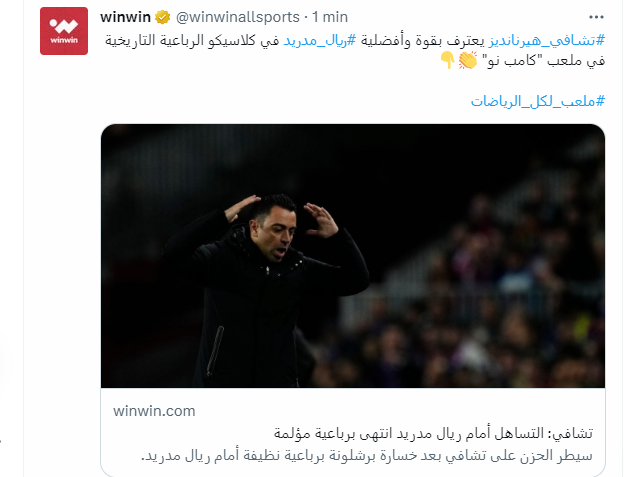
Task: Click hashtag #ملعب_لكل_الرياضات
Action: tap(538, 101)
